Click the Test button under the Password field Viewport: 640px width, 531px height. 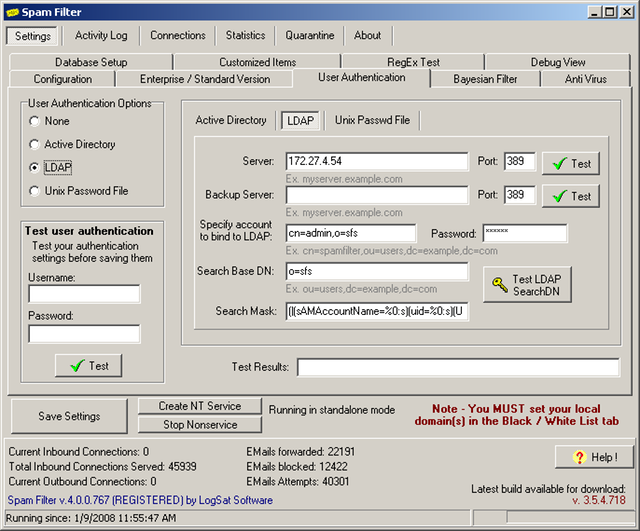88,366
